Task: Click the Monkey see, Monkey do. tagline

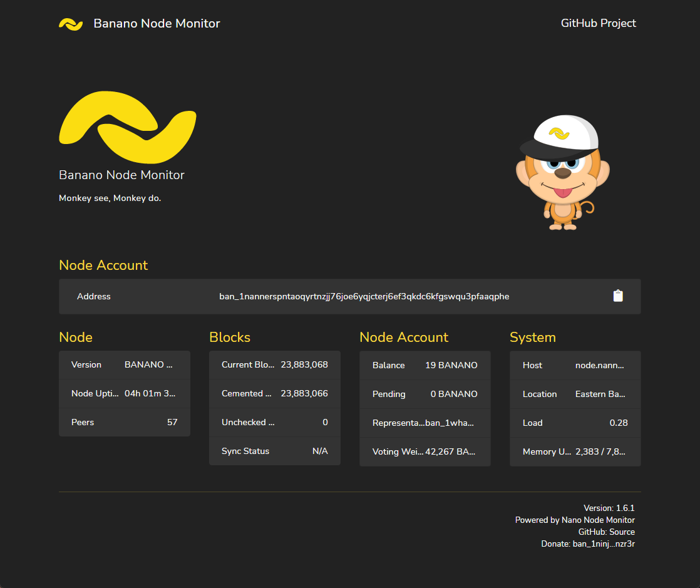Action: [x=110, y=199]
